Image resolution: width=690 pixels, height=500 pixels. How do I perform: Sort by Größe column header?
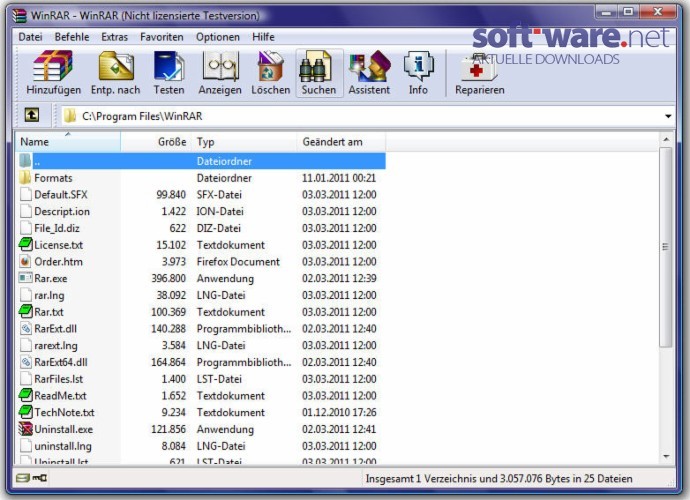click(x=156, y=142)
